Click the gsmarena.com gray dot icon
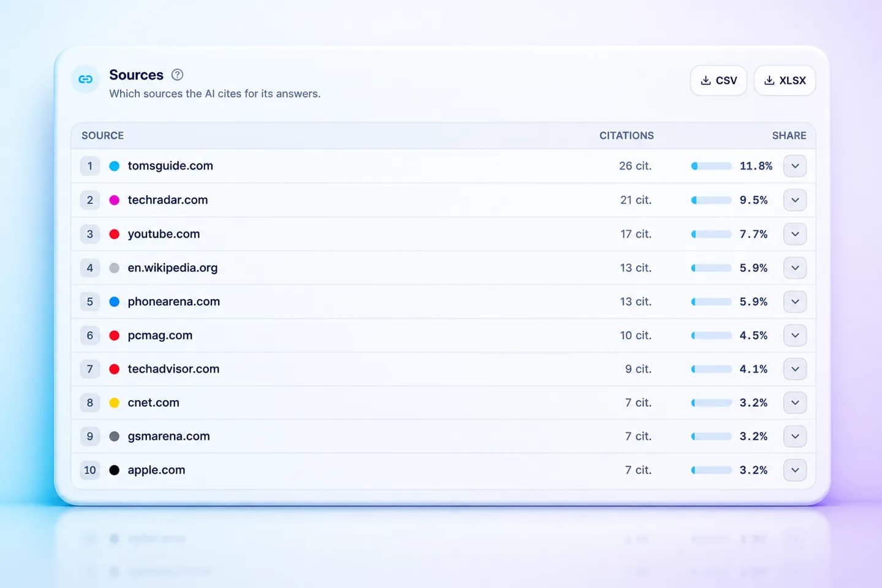 coord(114,436)
